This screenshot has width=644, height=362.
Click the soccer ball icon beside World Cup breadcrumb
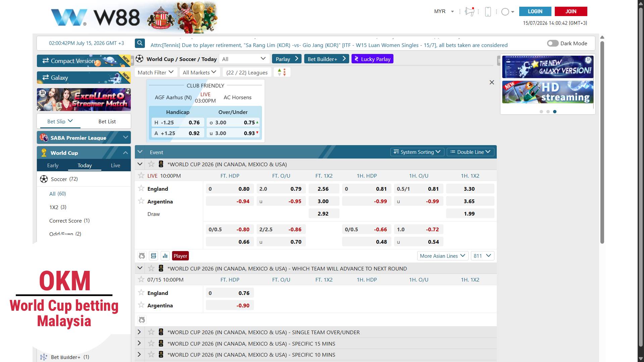(x=140, y=59)
